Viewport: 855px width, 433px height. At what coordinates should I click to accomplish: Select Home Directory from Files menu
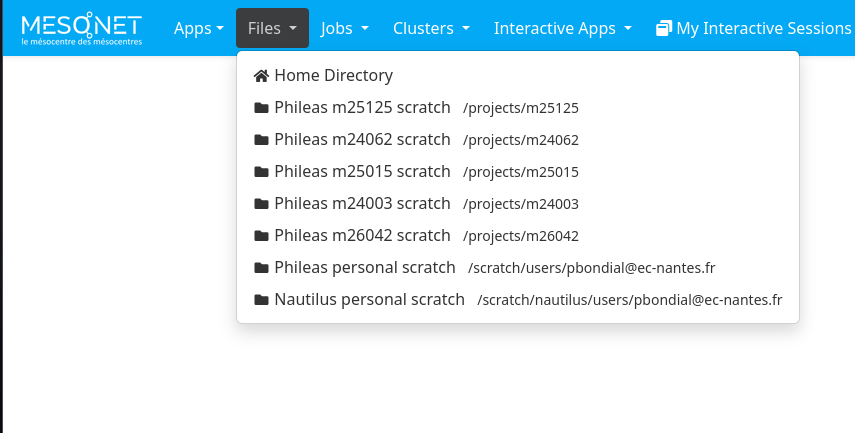point(333,75)
